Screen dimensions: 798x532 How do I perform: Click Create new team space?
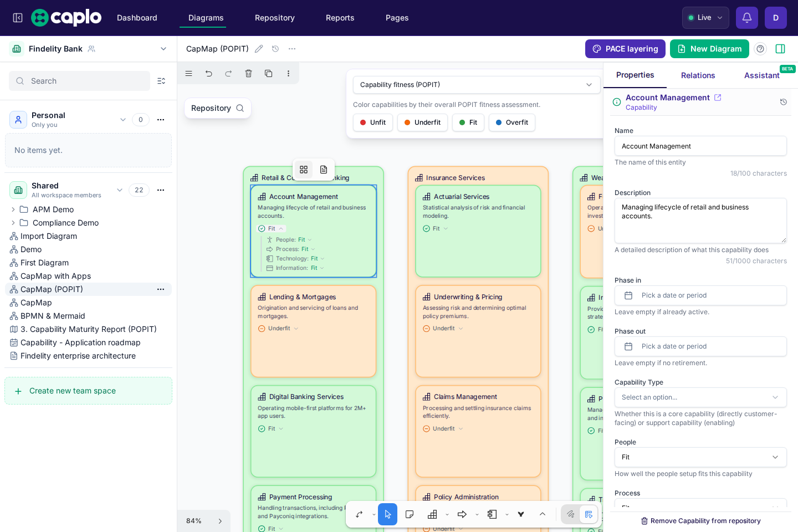[88, 391]
